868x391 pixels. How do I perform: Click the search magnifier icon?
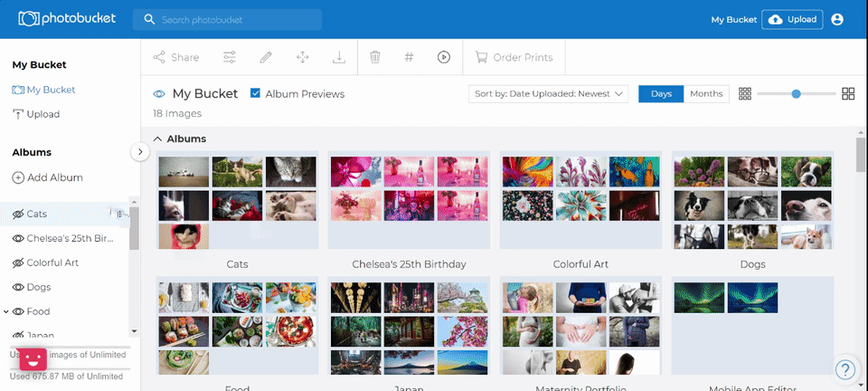point(149,19)
